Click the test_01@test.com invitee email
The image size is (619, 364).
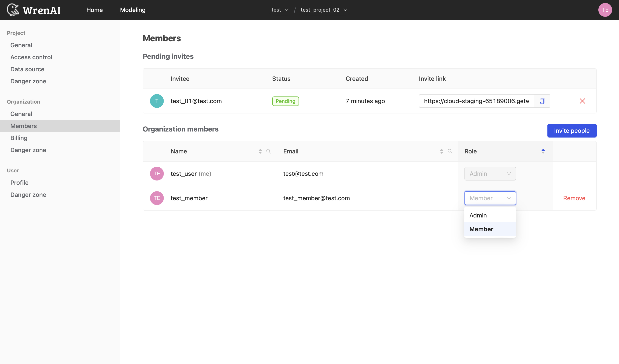tap(196, 101)
